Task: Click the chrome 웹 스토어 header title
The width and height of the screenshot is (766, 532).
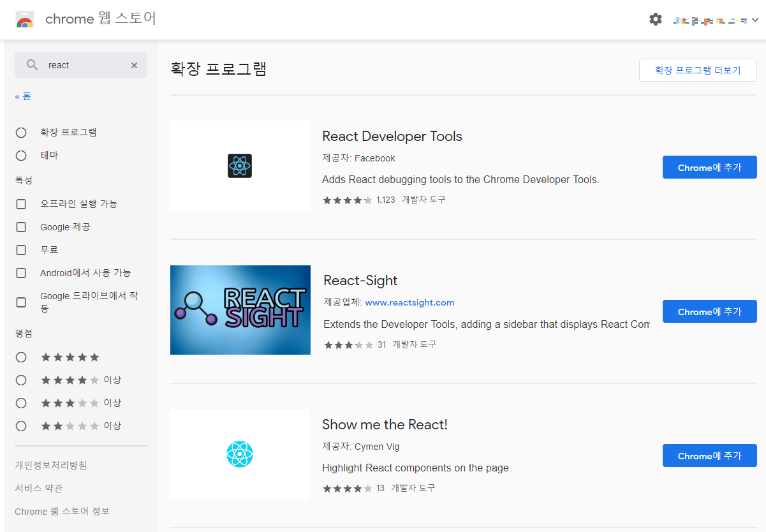Action: (x=101, y=19)
